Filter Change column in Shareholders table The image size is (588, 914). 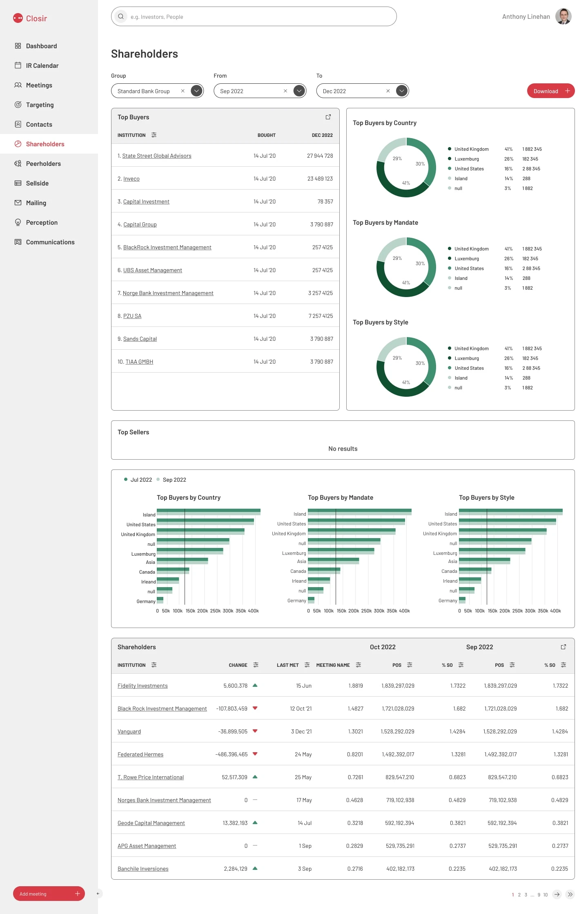click(256, 665)
